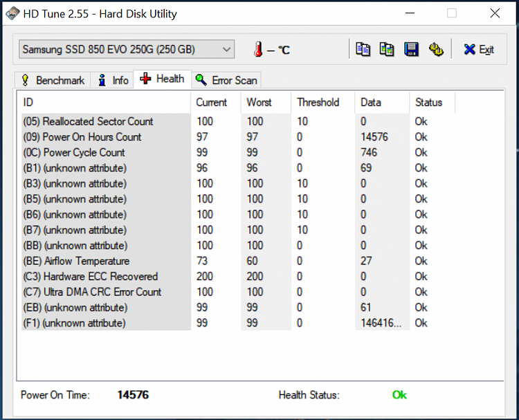Click the Data column header
This screenshot has height=420, width=519.
click(382, 102)
